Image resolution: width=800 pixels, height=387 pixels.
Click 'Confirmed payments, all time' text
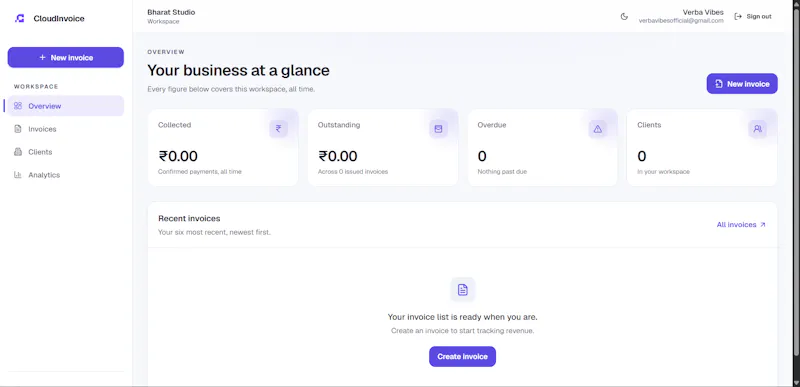coord(200,172)
